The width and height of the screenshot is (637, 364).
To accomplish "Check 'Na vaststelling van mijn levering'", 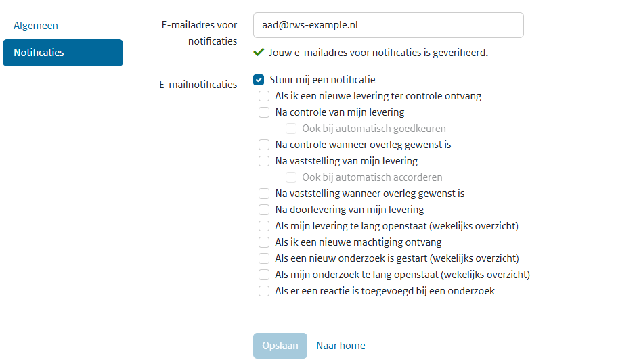I will (264, 161).
